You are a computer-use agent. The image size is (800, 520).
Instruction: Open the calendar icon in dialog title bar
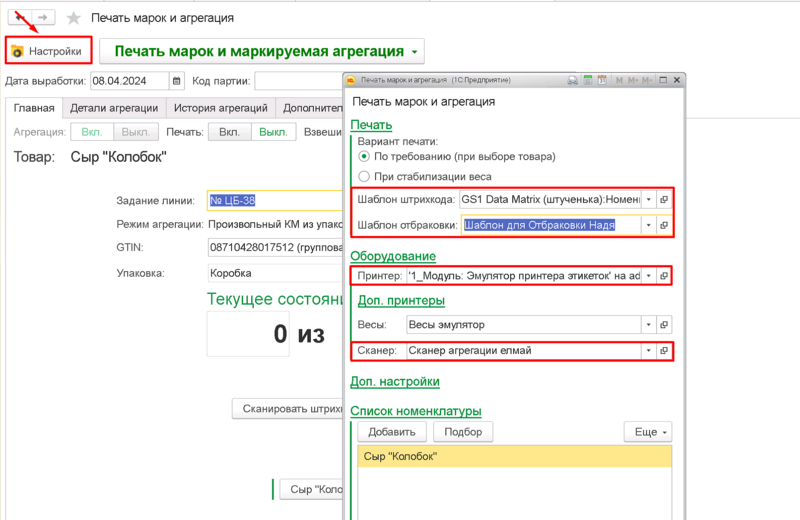point(602,80)
